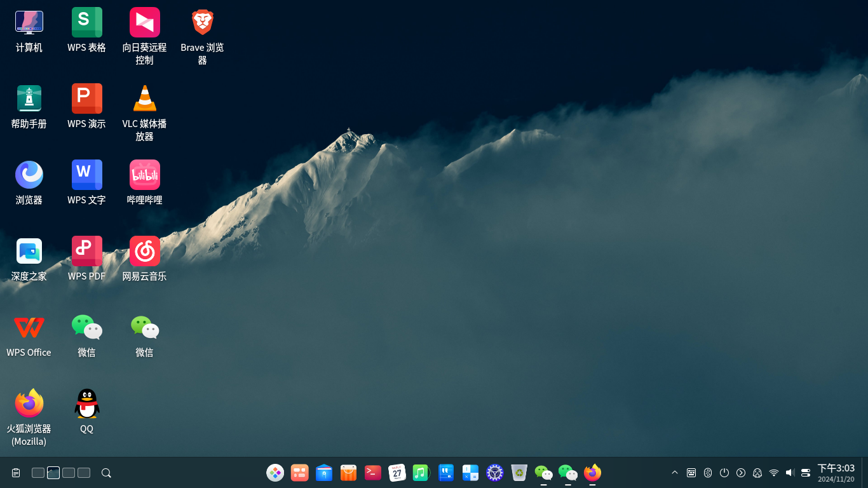This screenshot has width=868, height=488.
Task: Open the multitasking view dock icon
Action: tap(299, 473)
